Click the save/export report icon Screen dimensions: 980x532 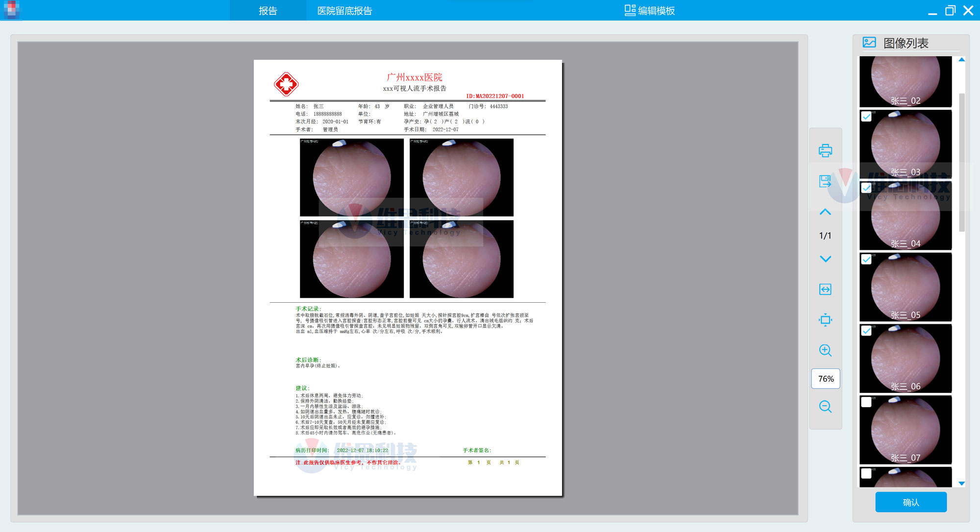click(x=825, y=181)
